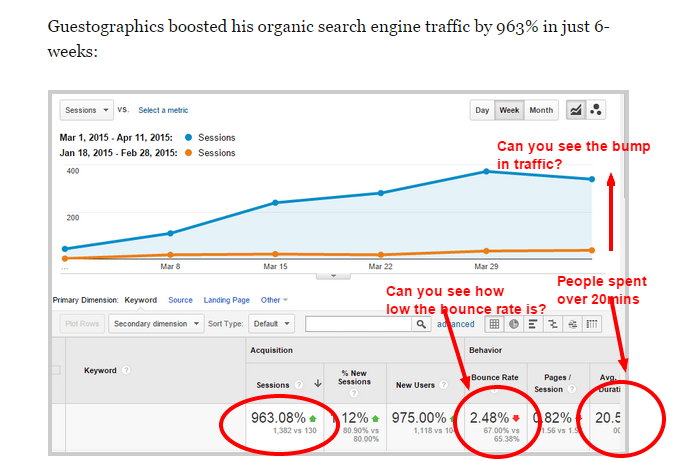The image size is (677, 461).
Task: Select Landing Page as primary dimension
Action: click(227, 300)
